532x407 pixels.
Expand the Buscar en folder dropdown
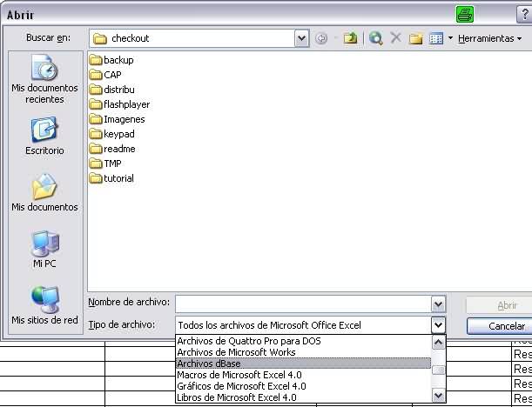click(x=301, y=38)
